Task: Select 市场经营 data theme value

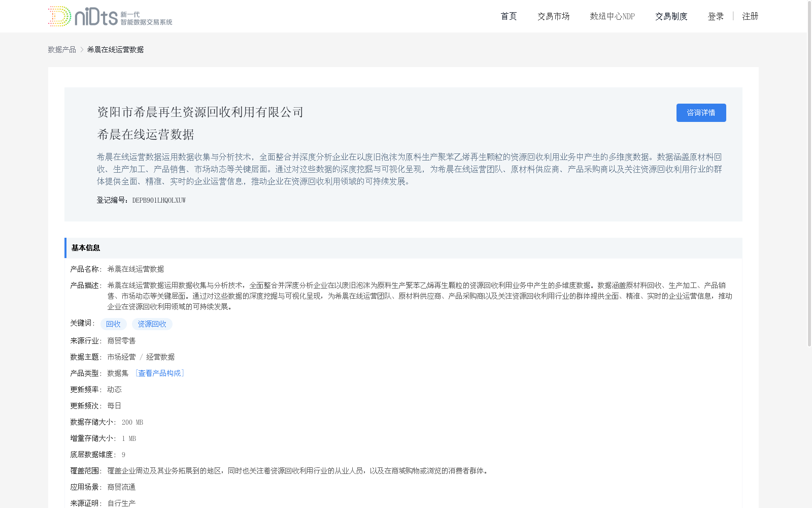Action: [121, 357]
